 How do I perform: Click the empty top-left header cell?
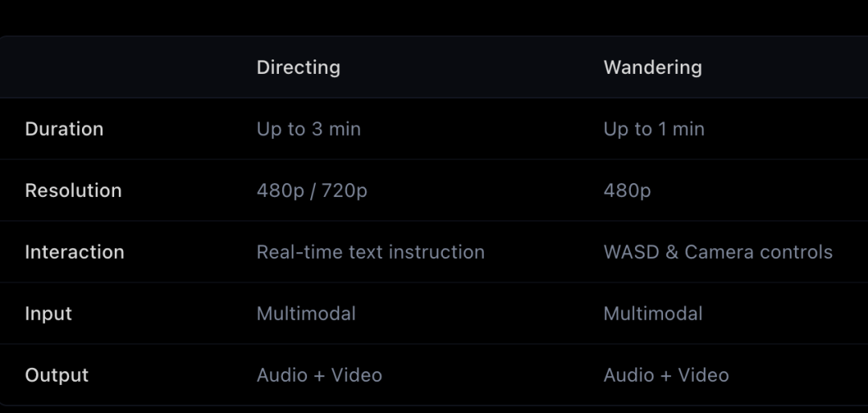[x=121, y=67]
